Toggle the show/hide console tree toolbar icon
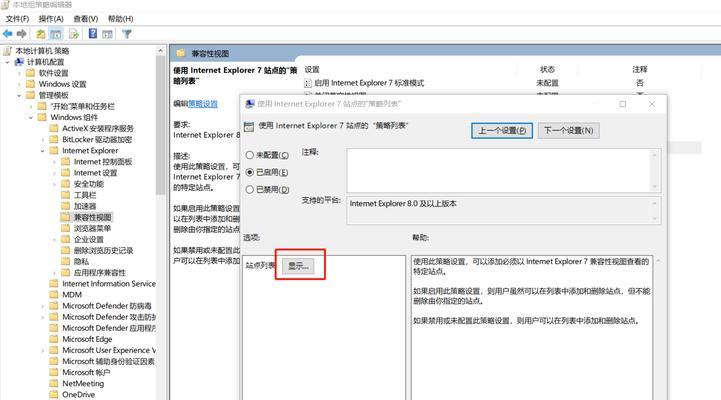 (x=56, y=34)
